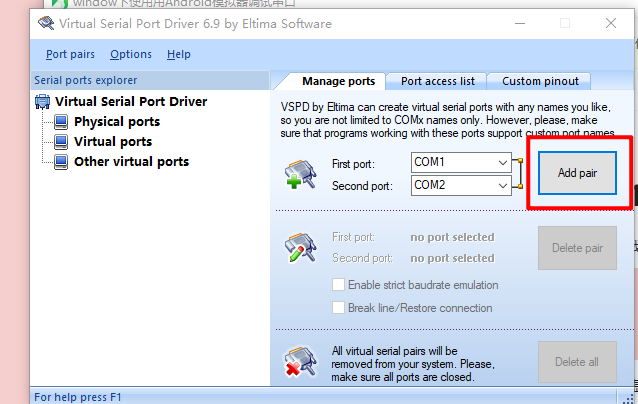Click the Second port 'no port selected' text
The image size is (638, 404).
pos(452,258)
